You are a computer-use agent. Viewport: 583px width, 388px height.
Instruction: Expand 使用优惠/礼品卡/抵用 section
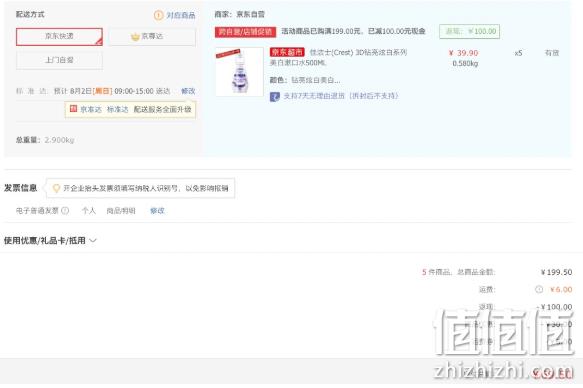point(50,240)
